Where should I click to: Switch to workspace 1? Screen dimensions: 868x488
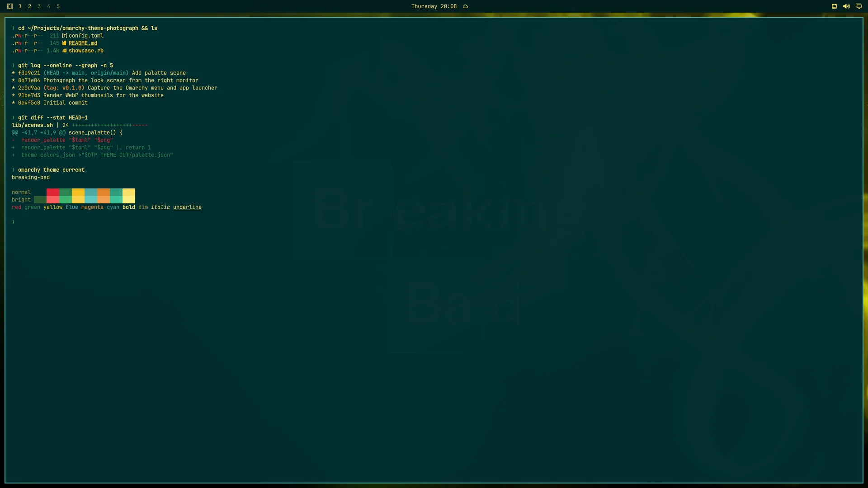tap(20, 6)
